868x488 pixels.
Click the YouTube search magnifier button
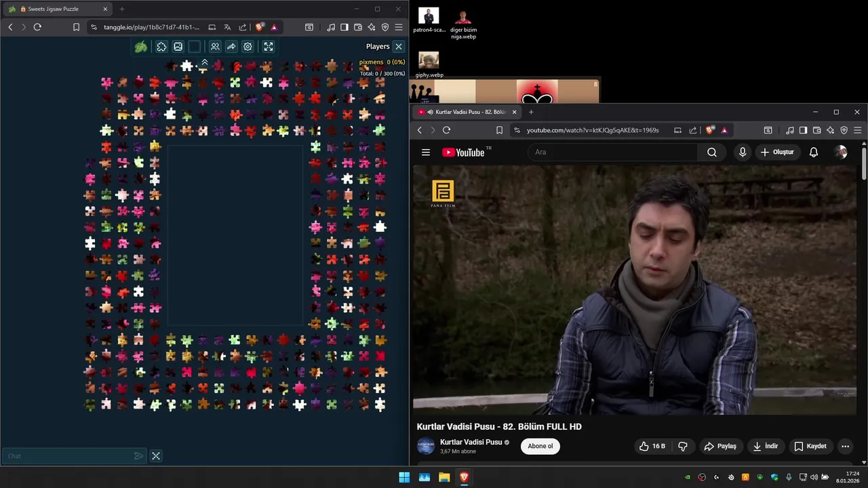click(712, 152)
